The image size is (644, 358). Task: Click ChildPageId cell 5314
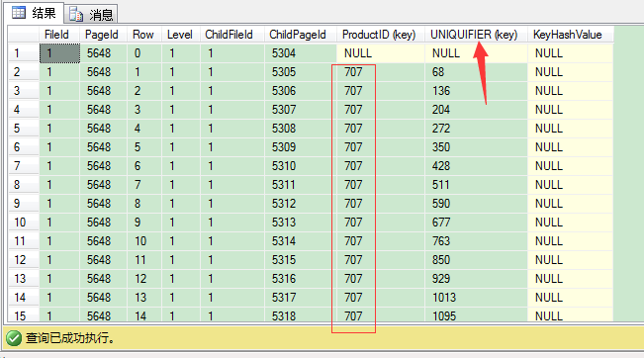(x=301, y=241)
